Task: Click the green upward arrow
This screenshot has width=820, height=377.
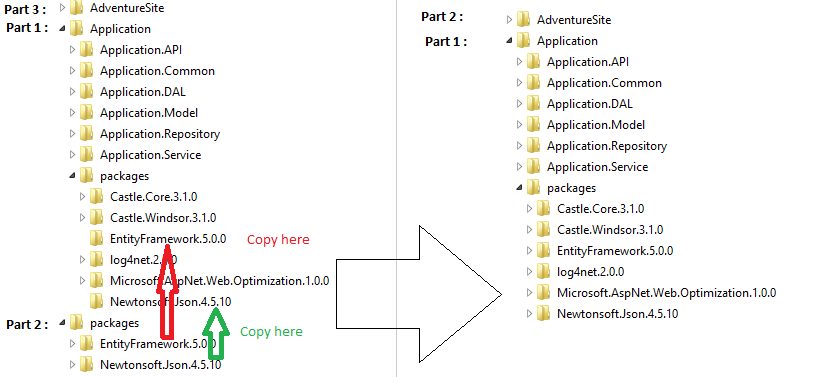Action: [216, 333]
